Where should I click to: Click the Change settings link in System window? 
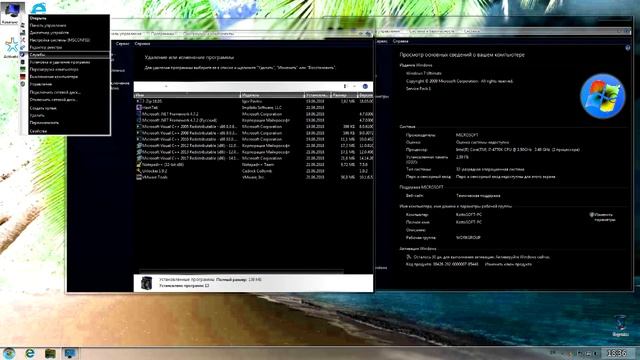pyautogui.click(x=604, y=217)
